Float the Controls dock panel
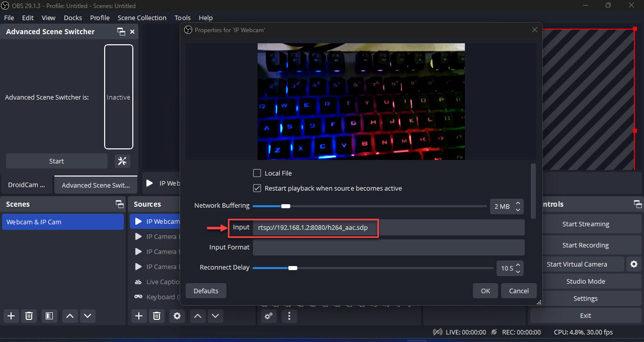The image size is (644, 342). (637, 204)
